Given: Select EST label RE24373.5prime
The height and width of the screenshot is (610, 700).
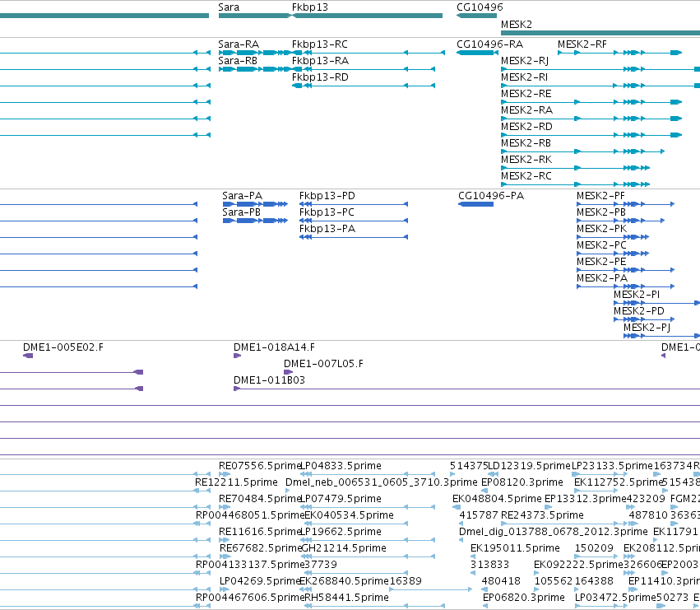Looking at the screenshot, I should tap(542, 515).
